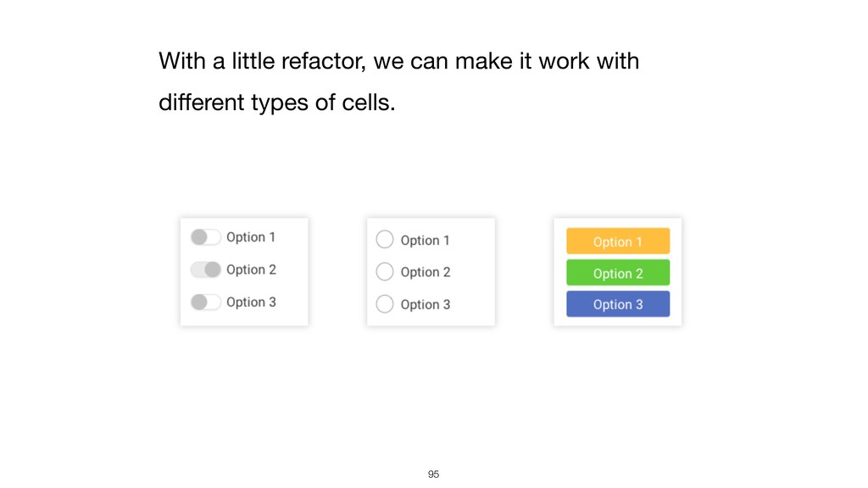Screen dimensions: 868x488
Task: Click the Option 3 label beside the switch
Action: 251,302
